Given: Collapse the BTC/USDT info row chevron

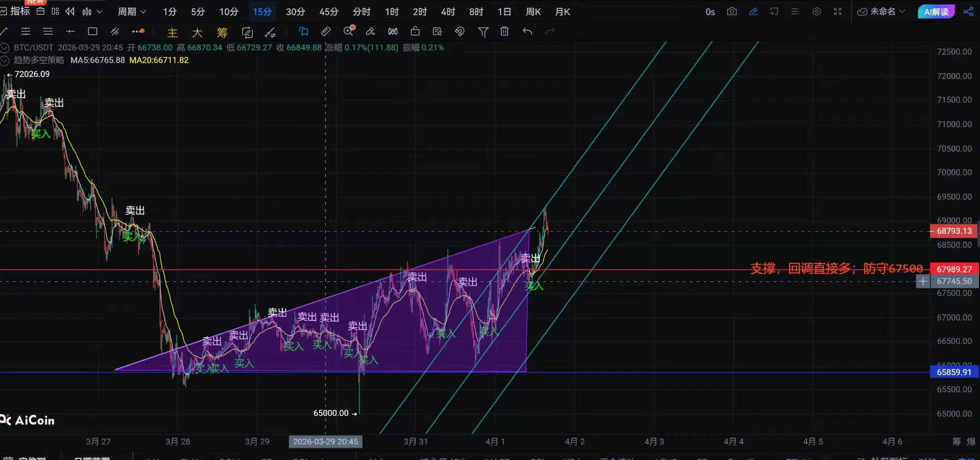Looking at the screenshot, I should 4,48.
